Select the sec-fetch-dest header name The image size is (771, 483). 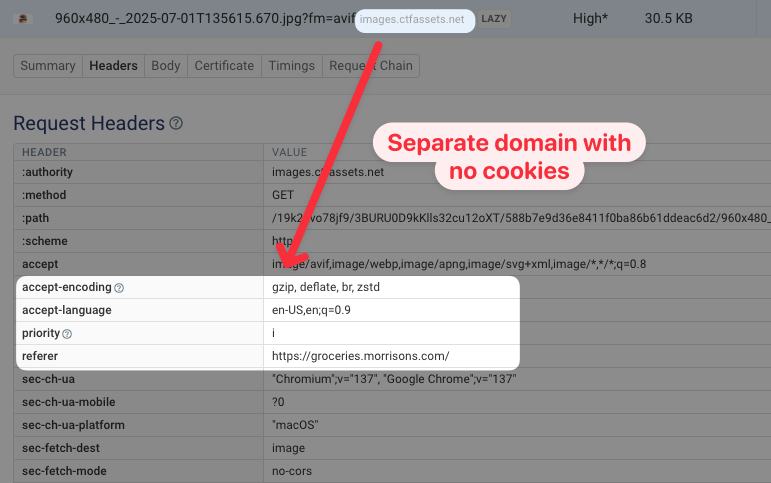click(x=60, y=448)
